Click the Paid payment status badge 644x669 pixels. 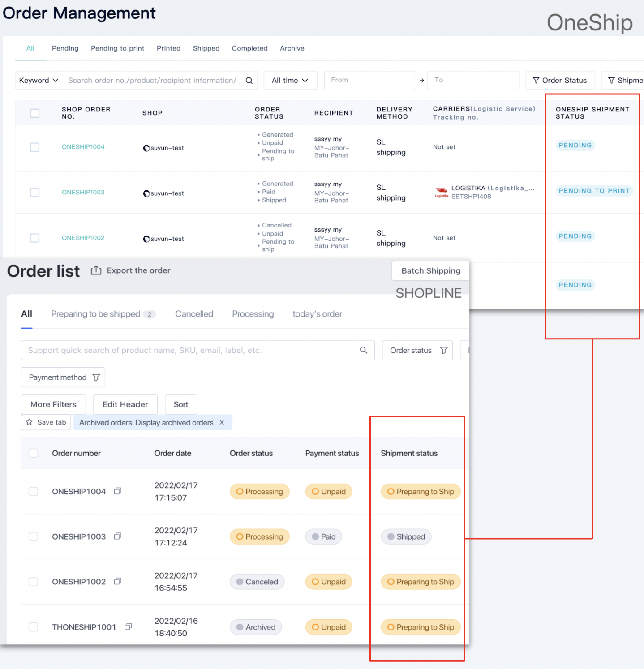[x=323, y=536]
